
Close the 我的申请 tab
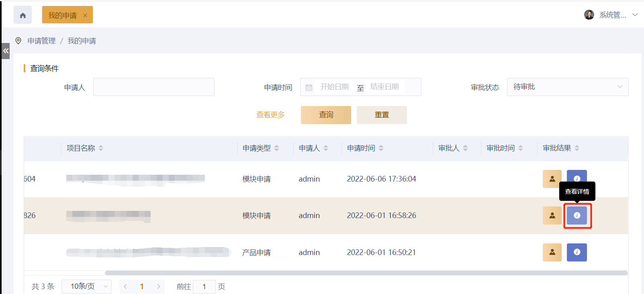[85, 15]
